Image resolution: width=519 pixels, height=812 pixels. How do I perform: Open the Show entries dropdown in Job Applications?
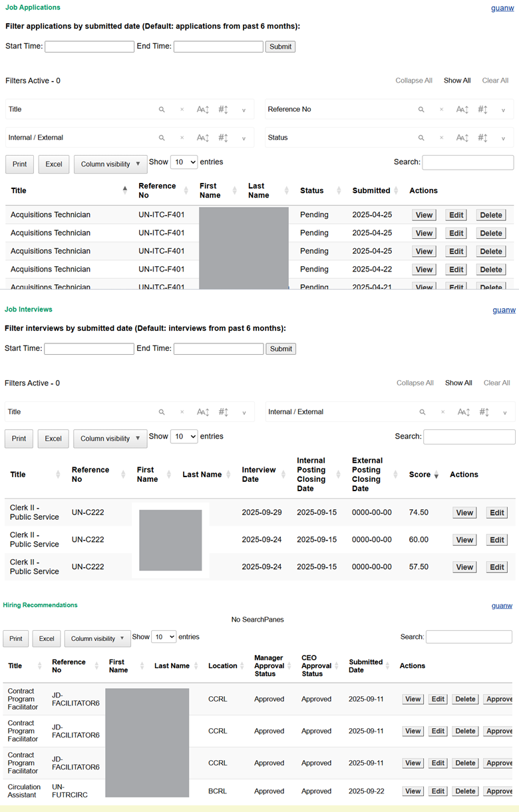point(184,162)
